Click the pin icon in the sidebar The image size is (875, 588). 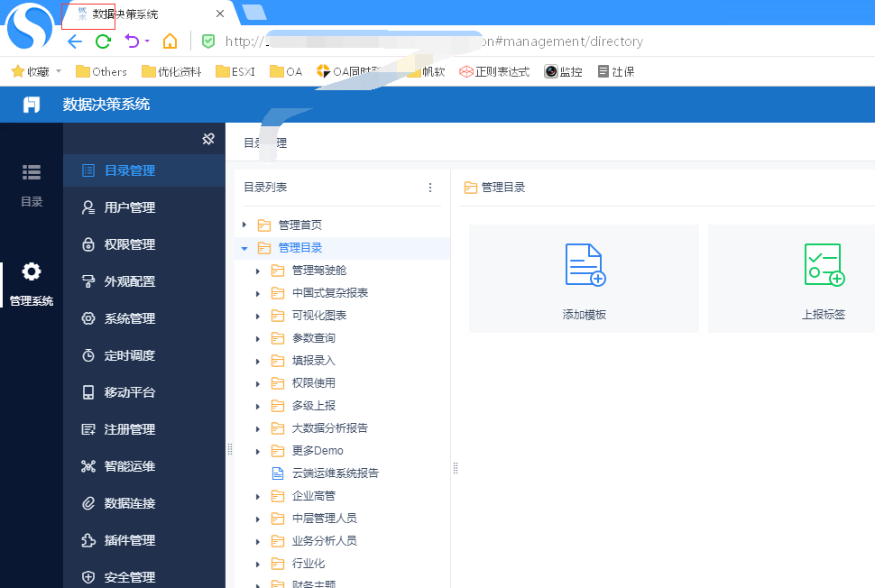tap(208, 139)
